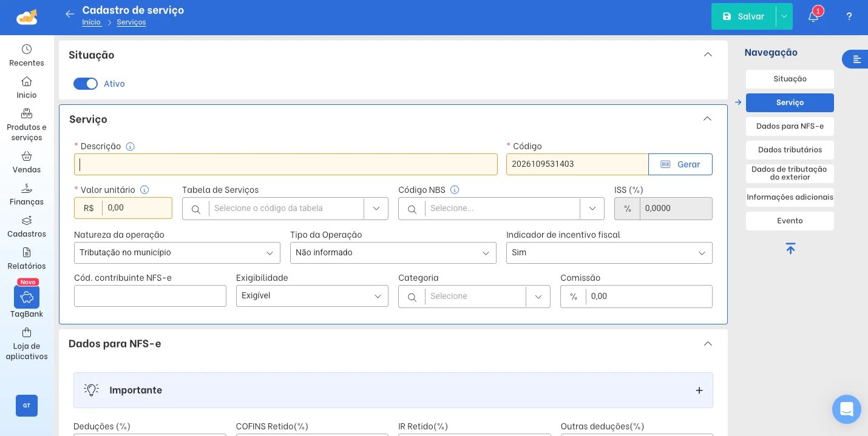Collapse the Dados para NFS-e section
This screenshot has height=436, width=868.
708,344
